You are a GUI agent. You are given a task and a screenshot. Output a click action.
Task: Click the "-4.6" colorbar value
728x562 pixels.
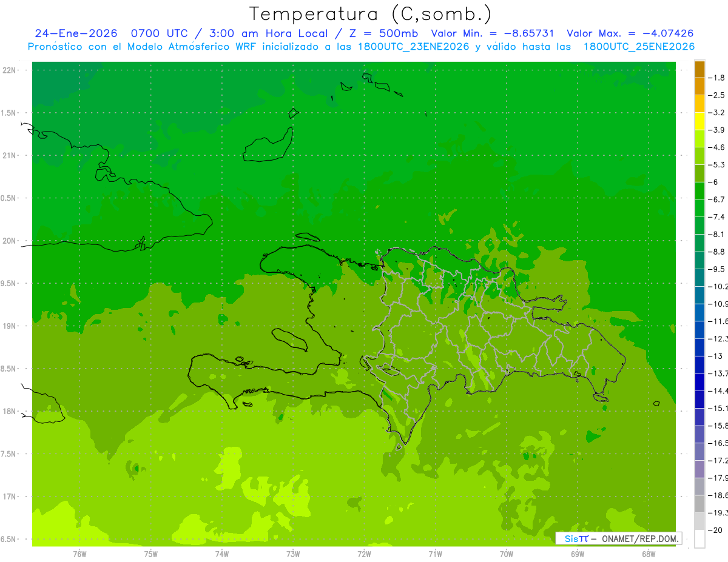[x=716, y=147]
